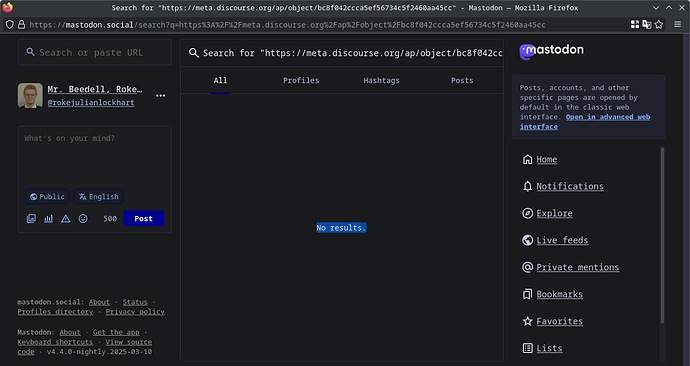690x366 pixels.
Task: Click the padlock site security icon
Action: (21, 25)
